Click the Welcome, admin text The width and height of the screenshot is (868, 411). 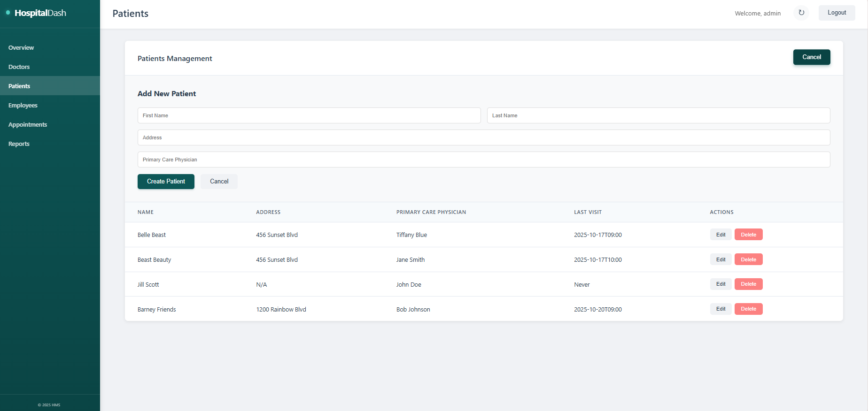(758, 14)
